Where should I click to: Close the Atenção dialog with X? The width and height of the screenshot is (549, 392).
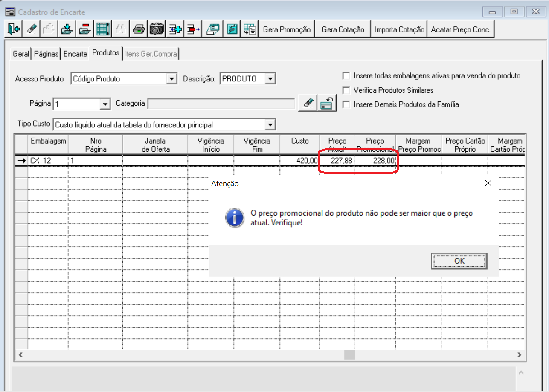[x=488, y=183]
